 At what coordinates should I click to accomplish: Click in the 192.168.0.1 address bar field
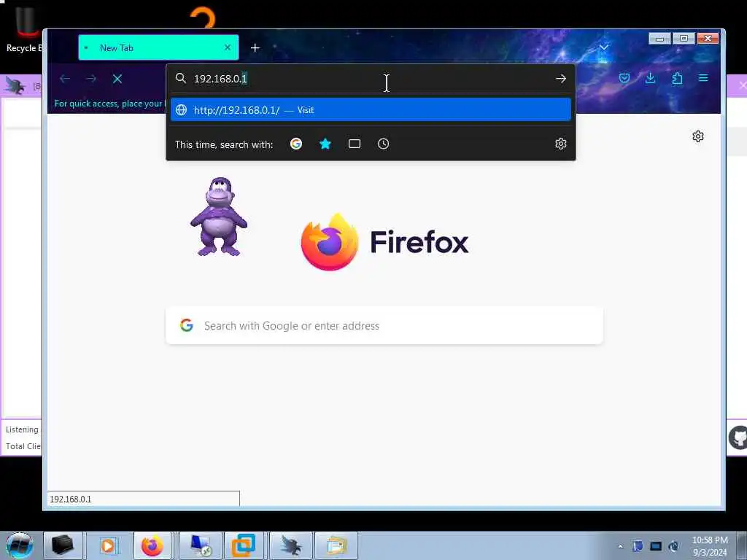point(371,79)
